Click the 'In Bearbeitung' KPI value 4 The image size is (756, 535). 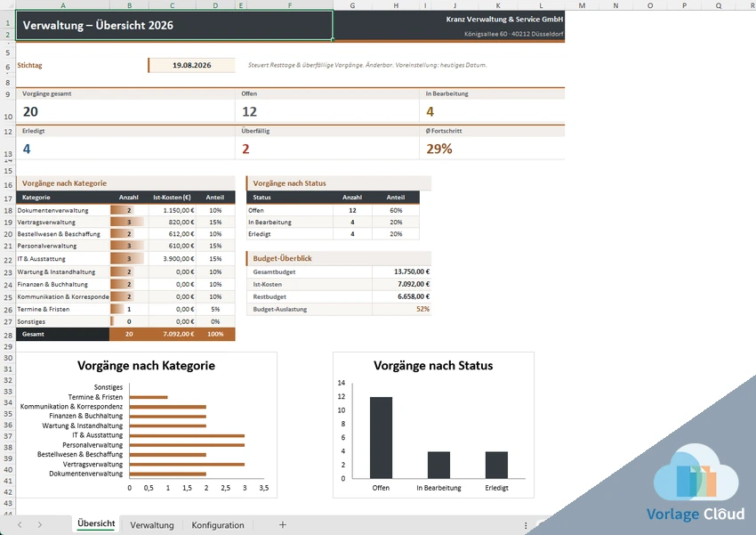click(x=430, y=111)
